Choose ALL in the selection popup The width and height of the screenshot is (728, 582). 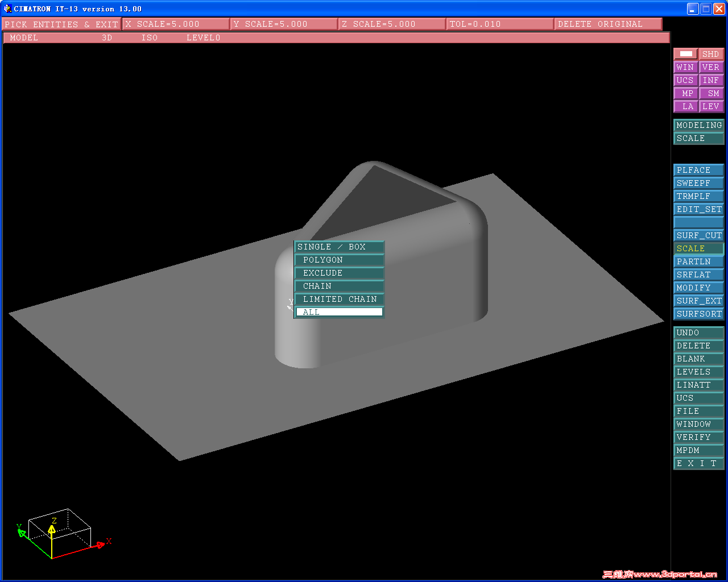(340, 312)
